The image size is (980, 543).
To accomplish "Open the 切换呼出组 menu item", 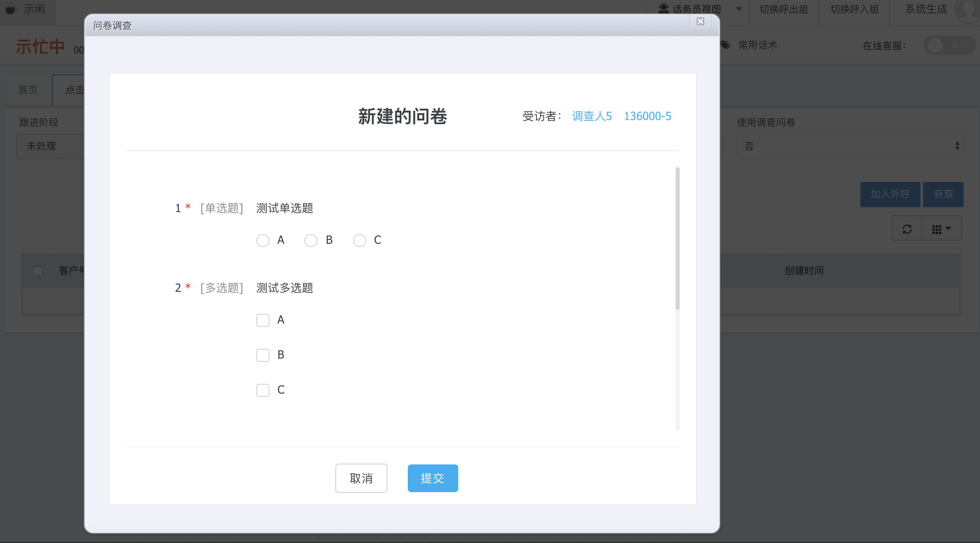I will click(x=783, y=9).
